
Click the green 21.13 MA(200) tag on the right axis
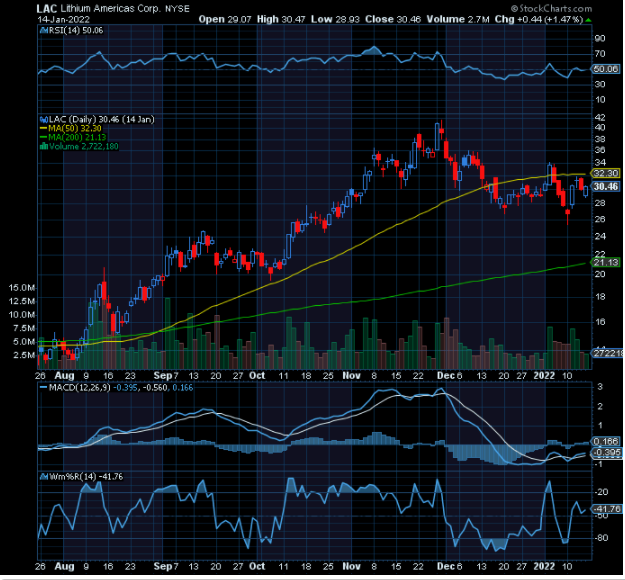click(606, 262)
